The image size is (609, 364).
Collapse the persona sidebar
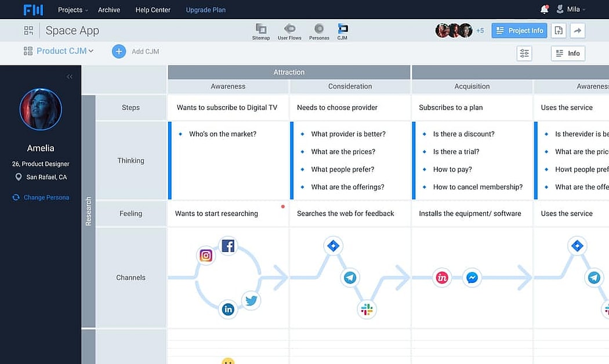click(70, 77)
